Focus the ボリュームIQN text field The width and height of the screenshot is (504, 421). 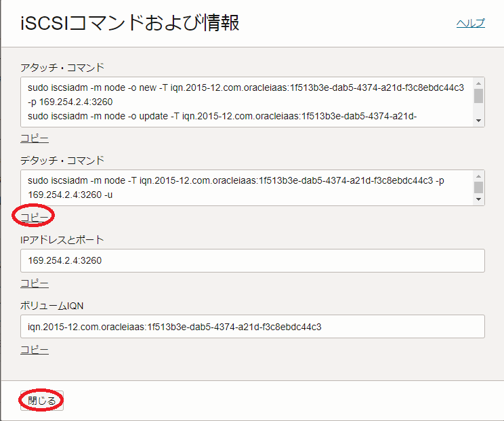[x=252, y=327]
